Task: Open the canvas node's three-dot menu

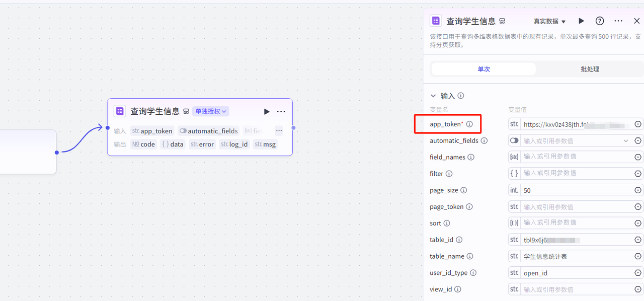Action: click(281, 111)
